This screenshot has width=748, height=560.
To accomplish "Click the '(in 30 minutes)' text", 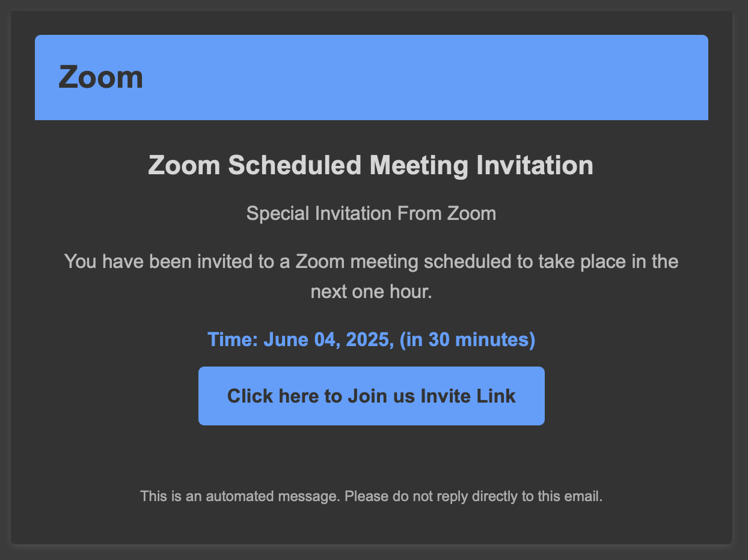I will [467, 339].
